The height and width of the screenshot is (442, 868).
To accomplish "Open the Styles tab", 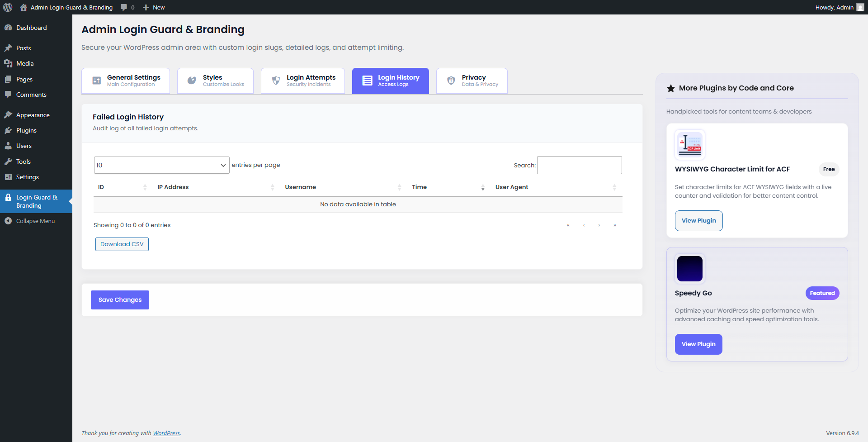I will click(215, 80).
